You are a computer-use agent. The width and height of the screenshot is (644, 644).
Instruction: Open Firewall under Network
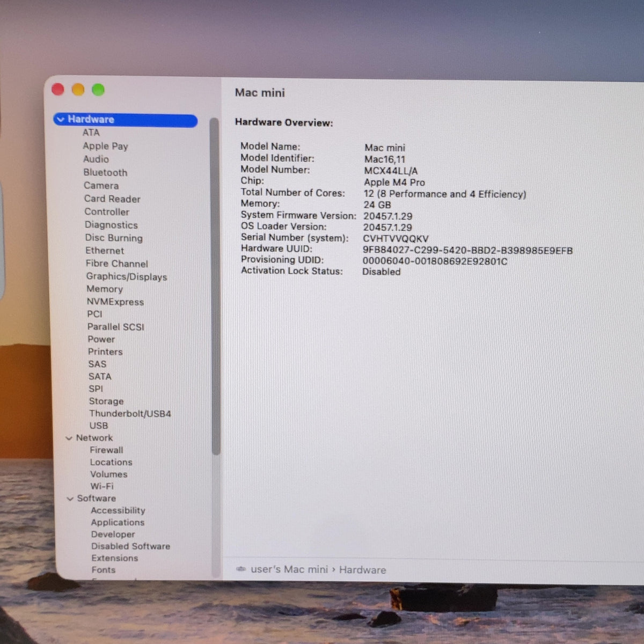point(106,450)
